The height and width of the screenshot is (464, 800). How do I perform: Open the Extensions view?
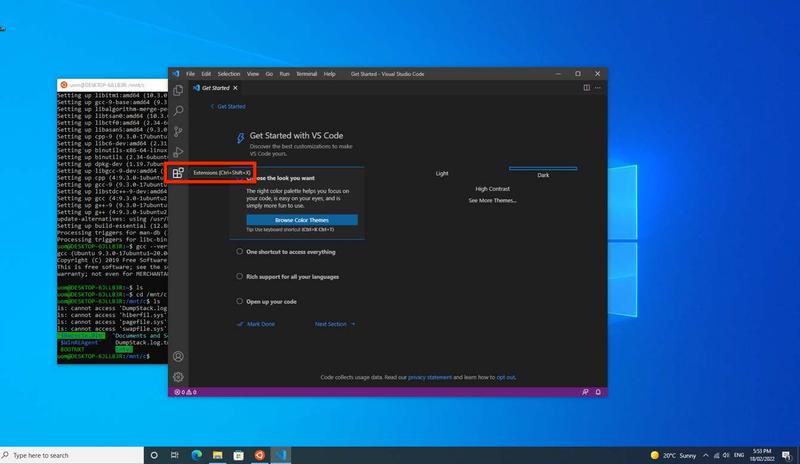178,173
